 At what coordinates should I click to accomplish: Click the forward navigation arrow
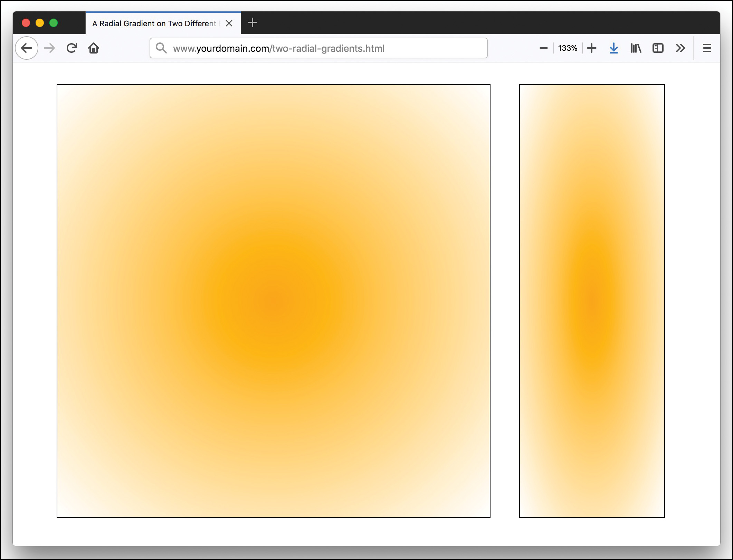click(49, 48)
